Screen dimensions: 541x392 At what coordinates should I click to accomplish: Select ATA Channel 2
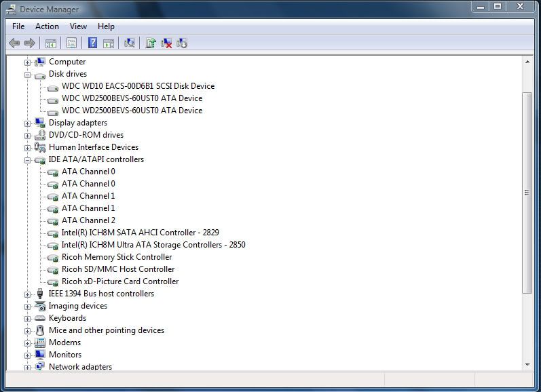88,220
